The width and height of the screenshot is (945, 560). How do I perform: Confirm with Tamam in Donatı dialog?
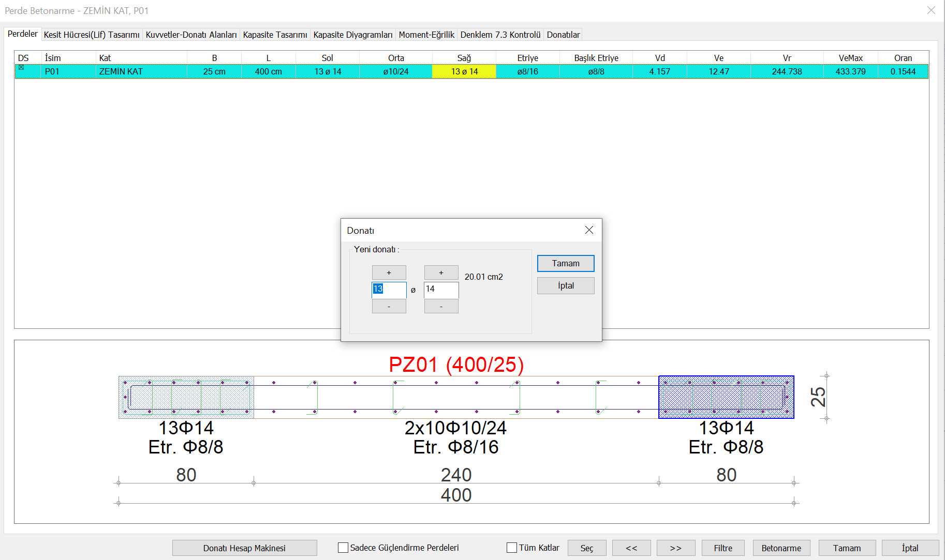point(565,263)
